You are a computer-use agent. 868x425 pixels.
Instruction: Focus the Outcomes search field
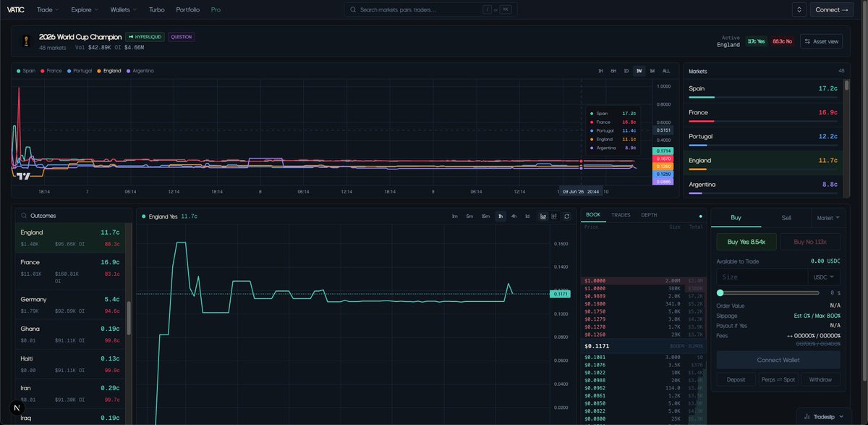(74, 216)
